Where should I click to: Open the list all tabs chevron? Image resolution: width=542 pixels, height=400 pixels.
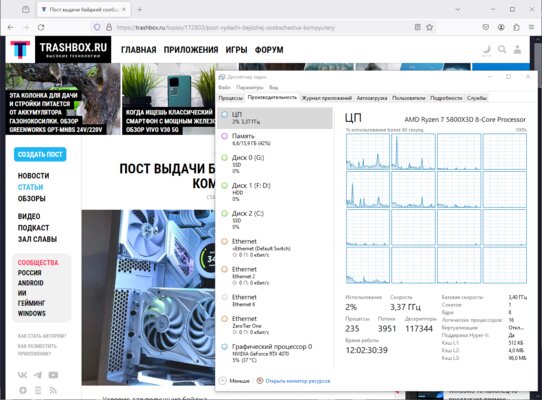click(x=458, y=10)
